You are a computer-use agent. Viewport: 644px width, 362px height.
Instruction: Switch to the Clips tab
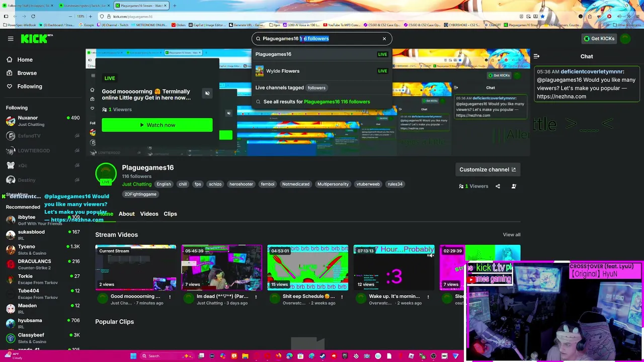pos(170,214)
